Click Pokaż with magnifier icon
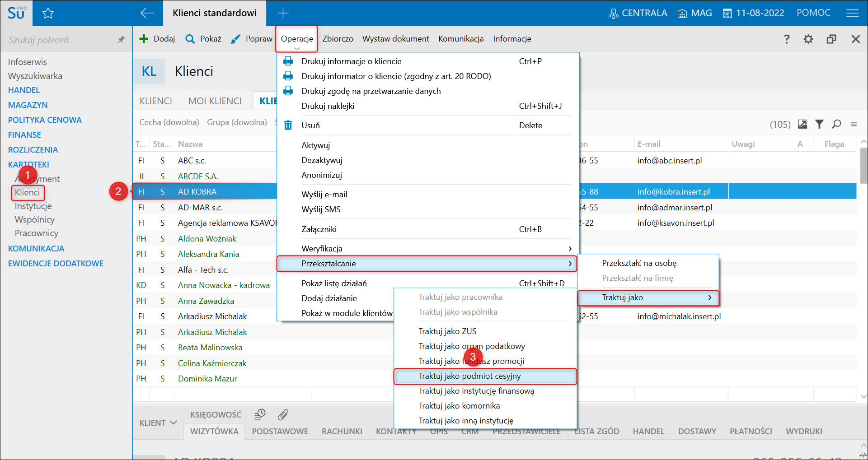This screenshot has width=868, height=460. 203,39
